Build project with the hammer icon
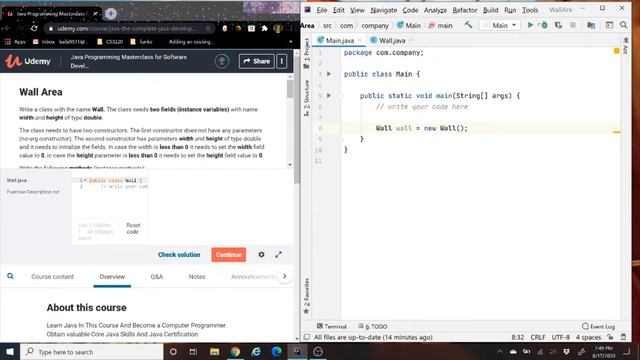The height and width of the screenshot is (360, 640). pyautogui.click(x=468, y=25)
